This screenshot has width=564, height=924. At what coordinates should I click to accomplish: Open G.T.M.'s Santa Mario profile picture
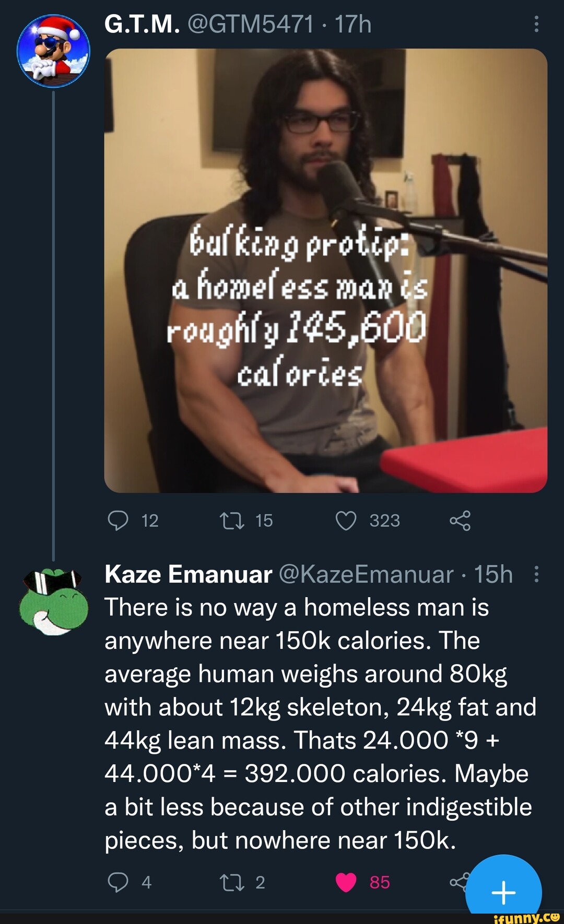(x=53, y=51)
